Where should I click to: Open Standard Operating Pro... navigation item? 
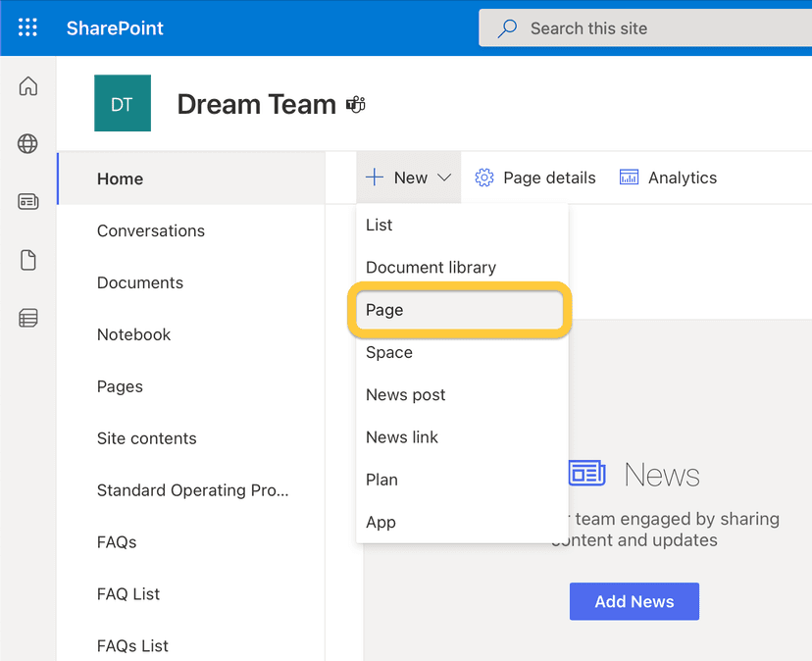click(x=192, y=490)
